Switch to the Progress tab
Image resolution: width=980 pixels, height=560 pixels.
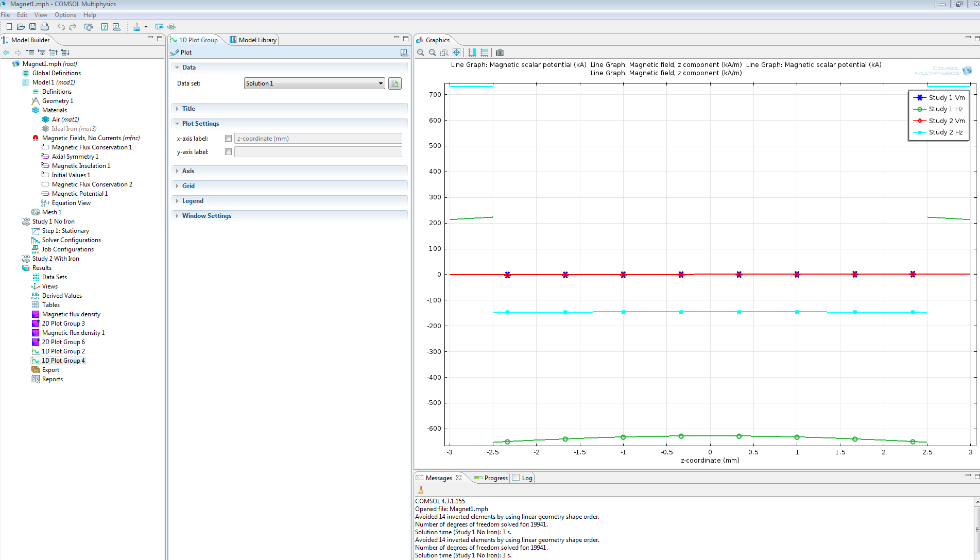[x=491, y=478]
